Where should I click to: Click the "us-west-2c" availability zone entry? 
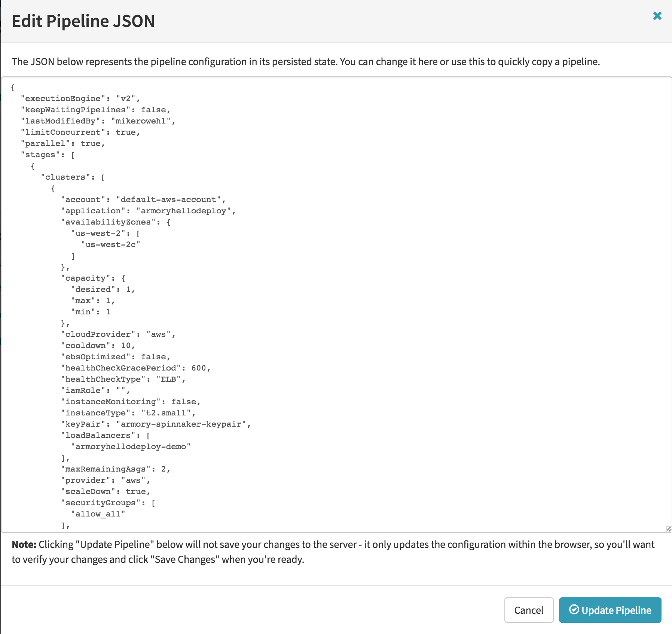point(110,244)
